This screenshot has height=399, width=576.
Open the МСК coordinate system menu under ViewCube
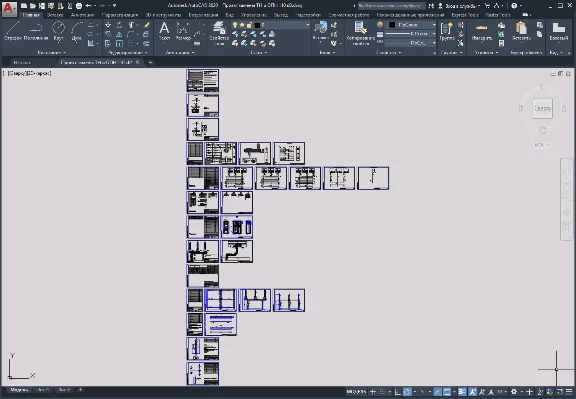coord(541,145)
